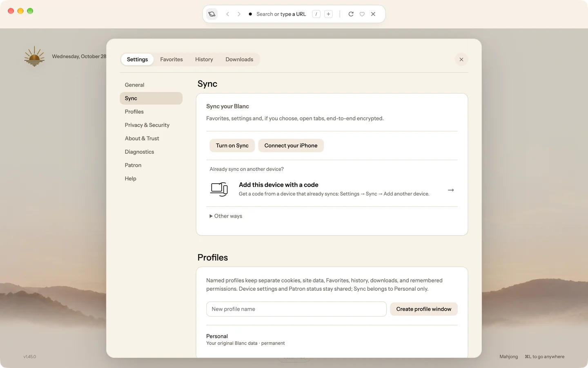Click the black dot before the URL field

250,14
